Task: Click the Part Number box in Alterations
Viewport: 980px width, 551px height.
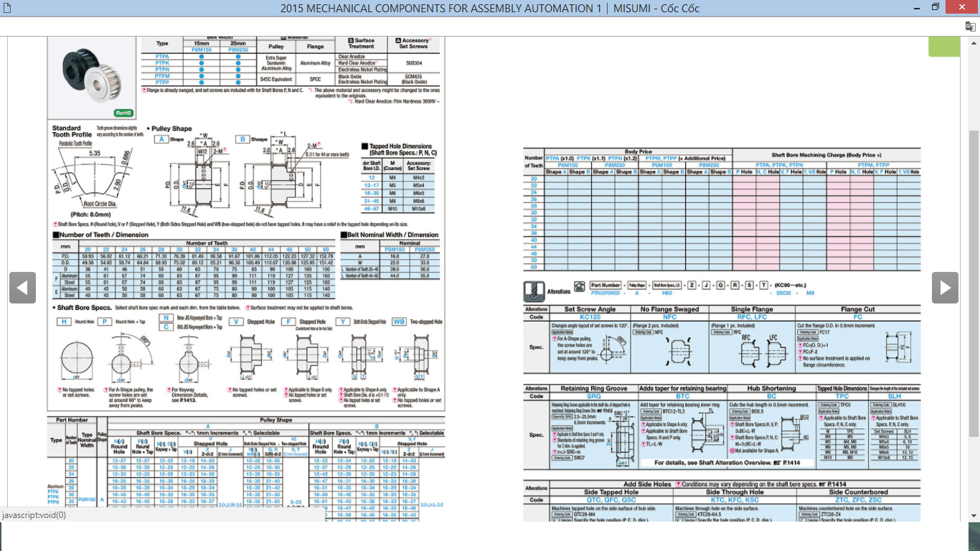Action: pos(606,286)
